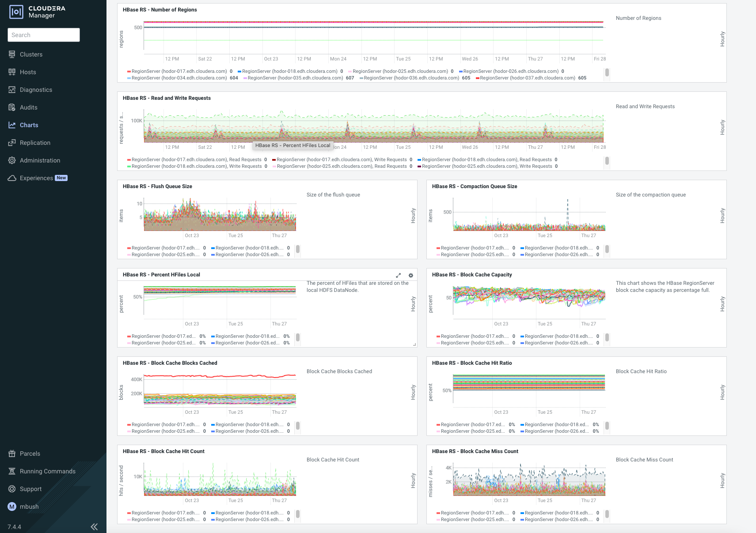This screenshot has height=533, width=756.
Task: Click inside the Search field
Action: click(x=43, y=35)
